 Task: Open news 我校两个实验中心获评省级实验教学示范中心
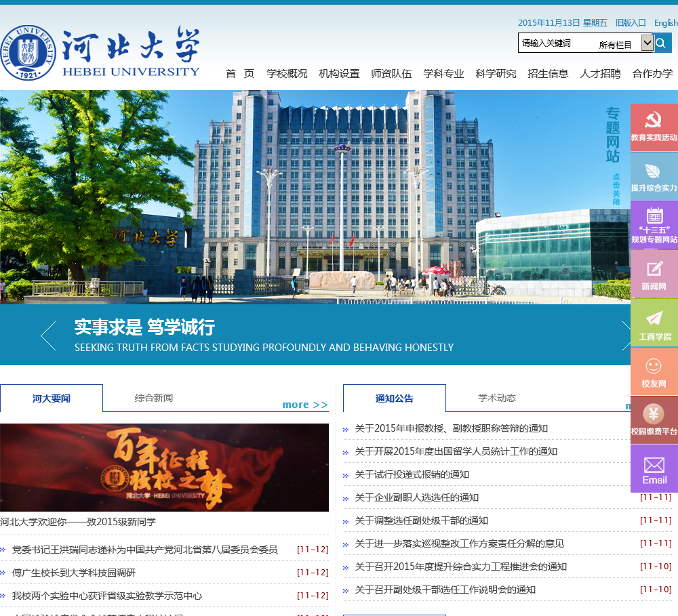coord(107,596)
